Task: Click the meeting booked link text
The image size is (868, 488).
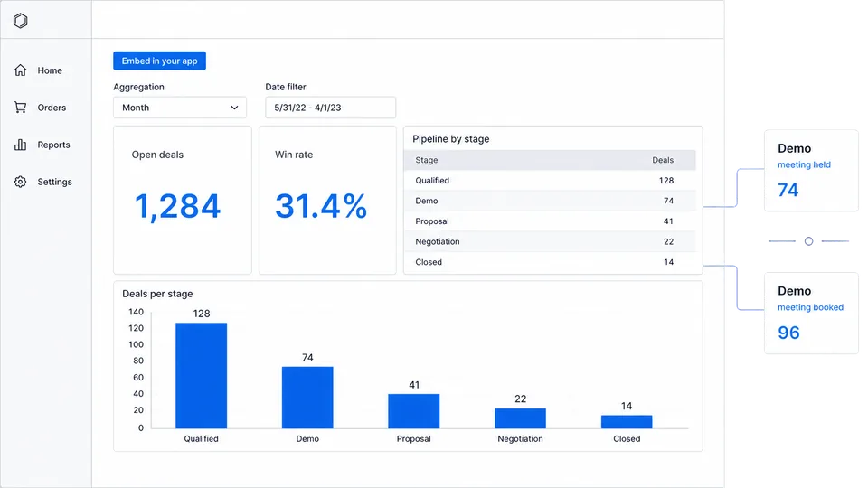Action: point(810,307)
